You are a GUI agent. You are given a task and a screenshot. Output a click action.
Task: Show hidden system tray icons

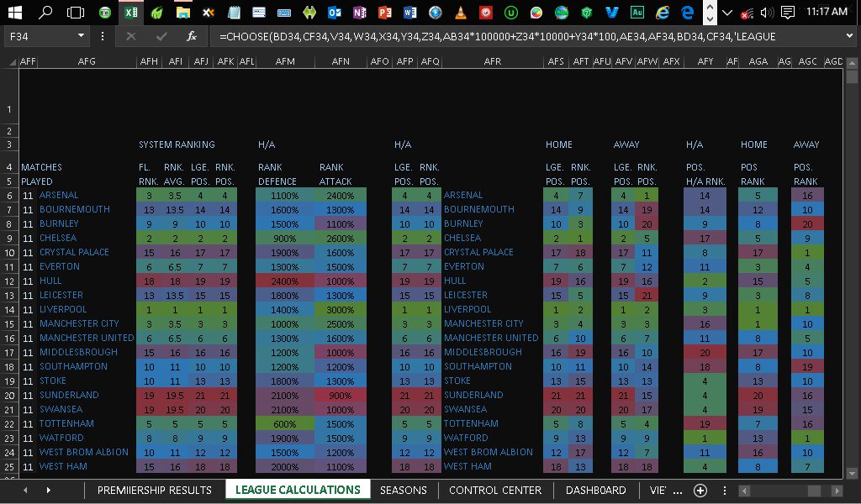click(x=727, y=12)
